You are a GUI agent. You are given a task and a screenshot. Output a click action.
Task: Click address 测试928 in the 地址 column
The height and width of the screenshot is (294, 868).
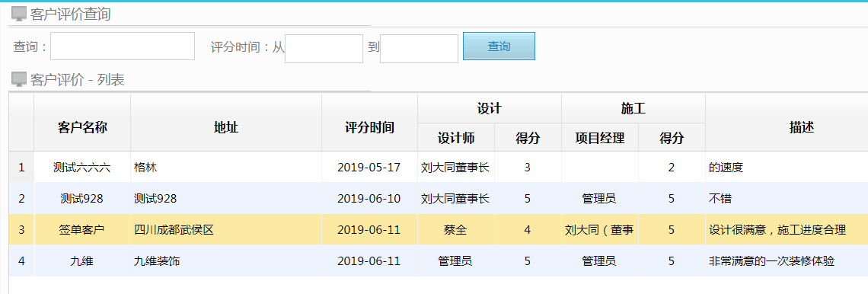click(155, 198)
